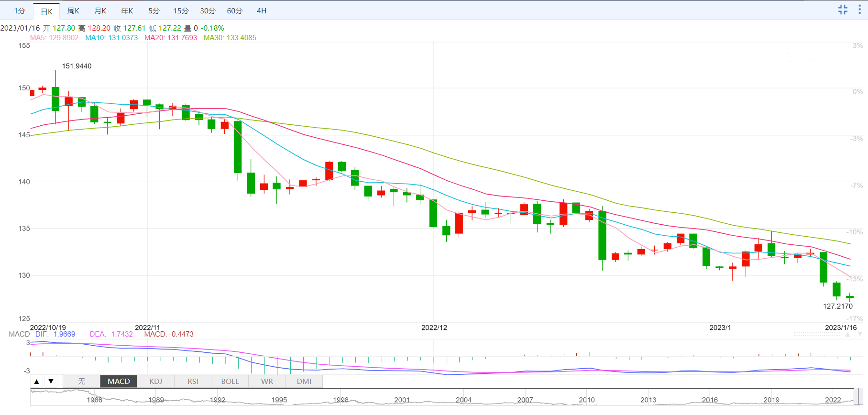Select the MACD indicator button
This screenshot has height=415, width=868.
point(119,382)
